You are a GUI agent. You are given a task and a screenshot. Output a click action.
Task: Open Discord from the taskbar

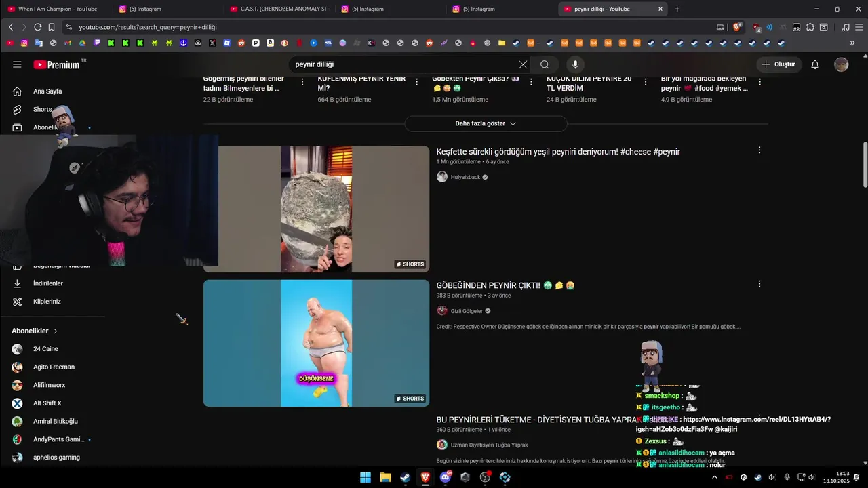pyautogui.click(x=446, y=477)
